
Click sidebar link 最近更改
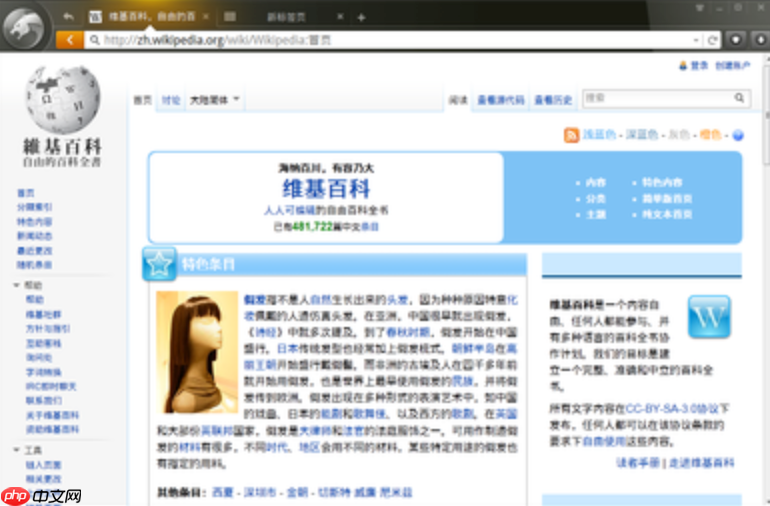[34, 251]
